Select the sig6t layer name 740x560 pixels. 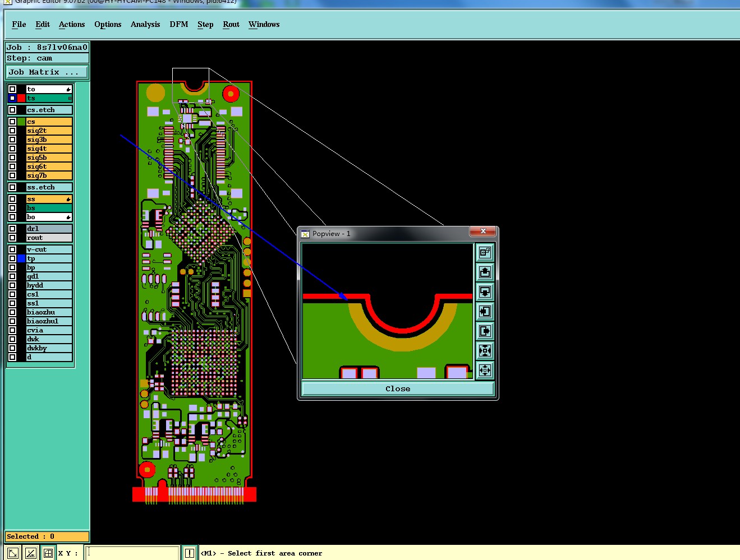[x=49, y=166]
